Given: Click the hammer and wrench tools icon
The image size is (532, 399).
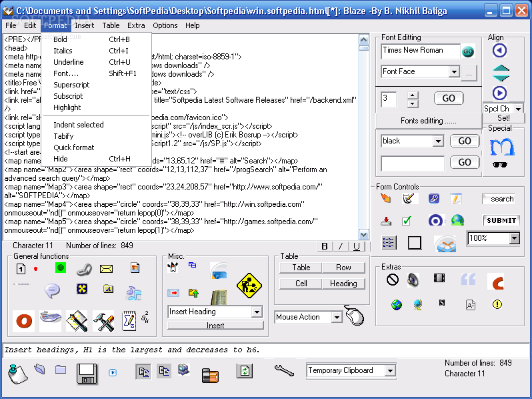Looking at the screenshot, I should pyautogui.click(x=103, y=321).
